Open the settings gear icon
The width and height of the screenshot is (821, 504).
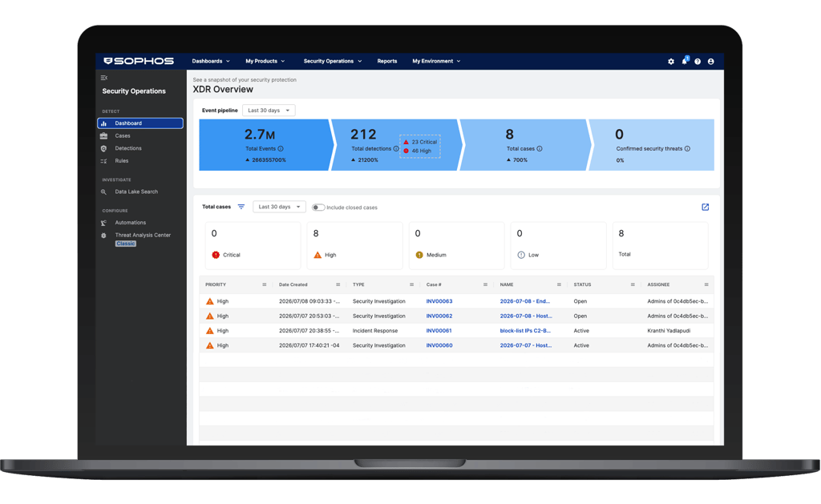[671, 61]
